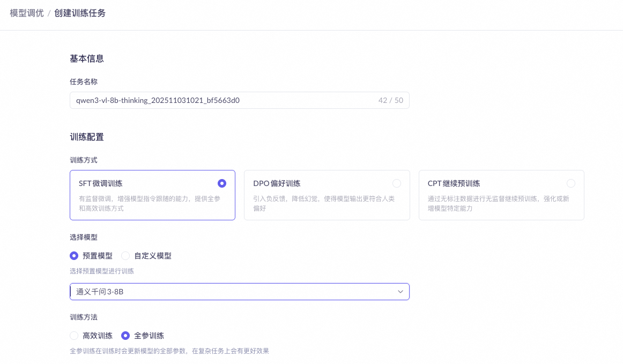
Task: Select the CPT 继续预训练 radio button
Action: [x=571, y=183]
